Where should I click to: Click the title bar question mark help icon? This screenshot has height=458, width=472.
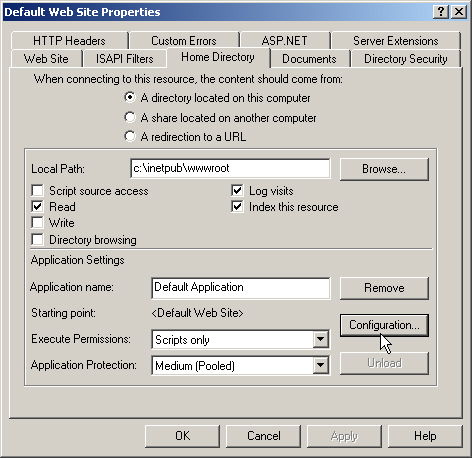pyautogui.click(x=441, y=12)
